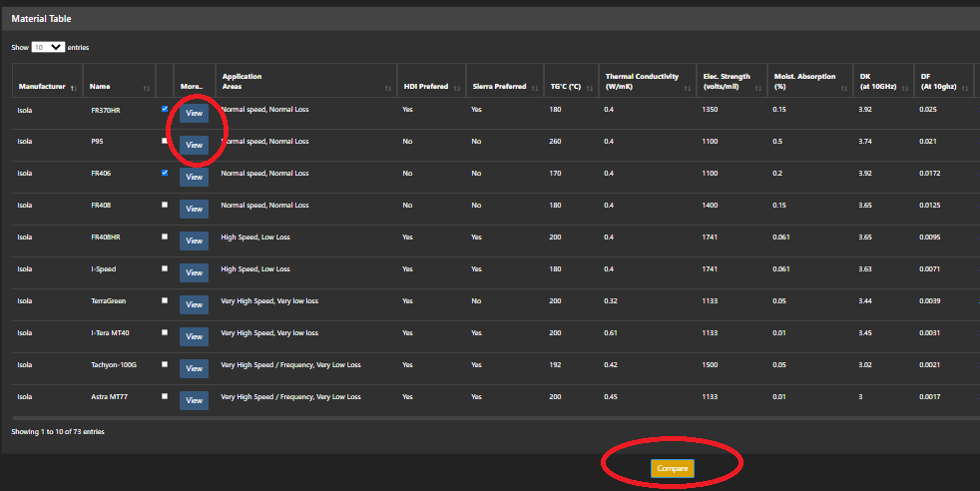The height and width of the screenshot is (491, 980).
Task: Select the FR370HR name cell
Action: tap(106, 110)
